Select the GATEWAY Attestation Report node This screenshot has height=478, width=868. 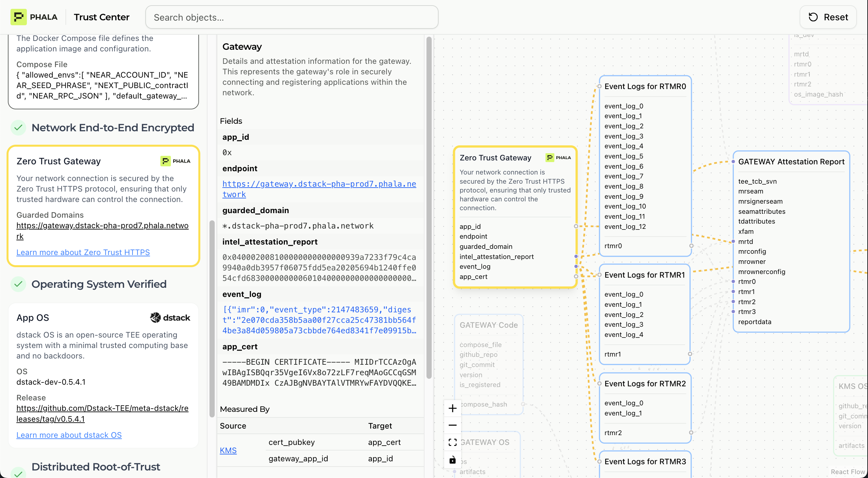[x=791, y=162]
